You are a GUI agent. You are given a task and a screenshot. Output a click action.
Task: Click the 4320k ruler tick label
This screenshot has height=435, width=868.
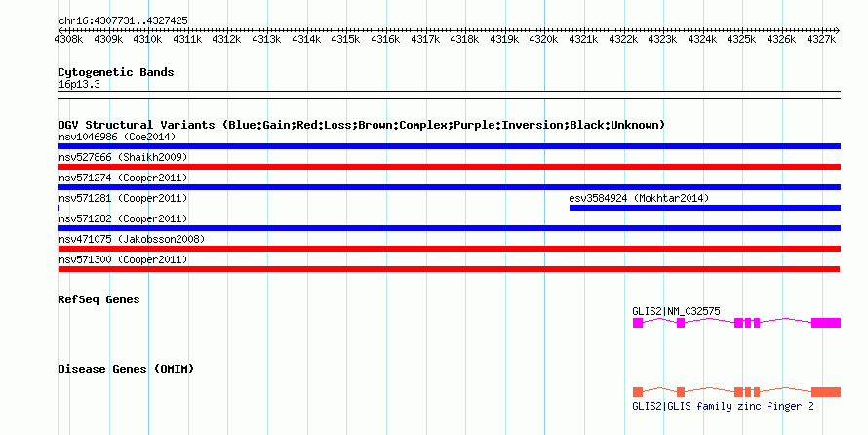[x=543, y=39]
